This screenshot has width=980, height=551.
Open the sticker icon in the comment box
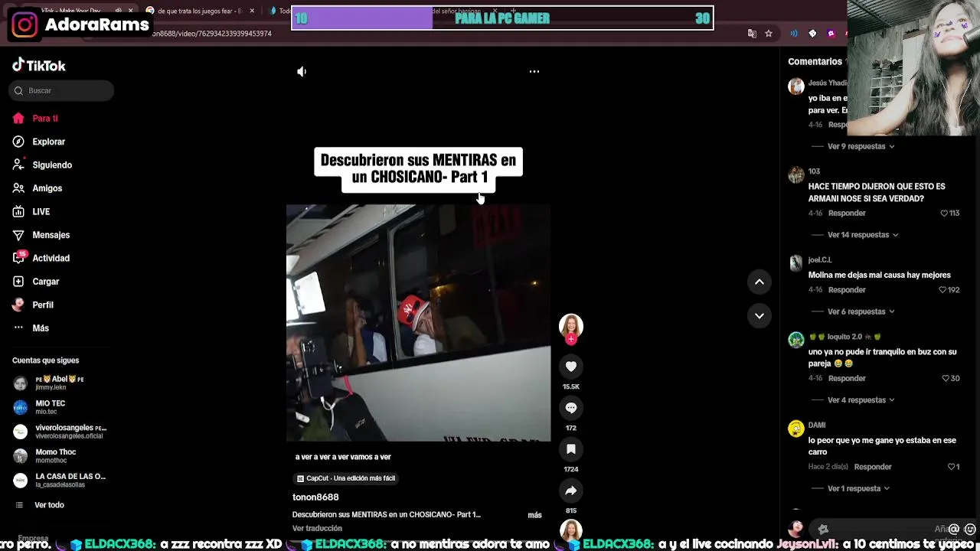pyautogui.click(x=823, y=529)
